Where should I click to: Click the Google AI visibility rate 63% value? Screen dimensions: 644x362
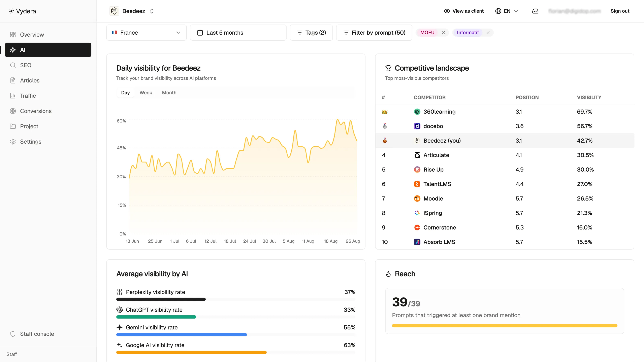(x=349, y=345)
